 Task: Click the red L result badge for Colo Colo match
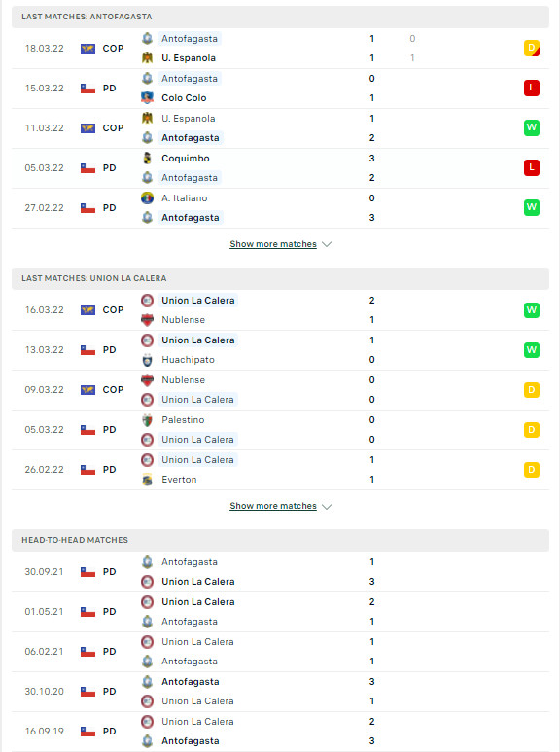coord(531,88)
